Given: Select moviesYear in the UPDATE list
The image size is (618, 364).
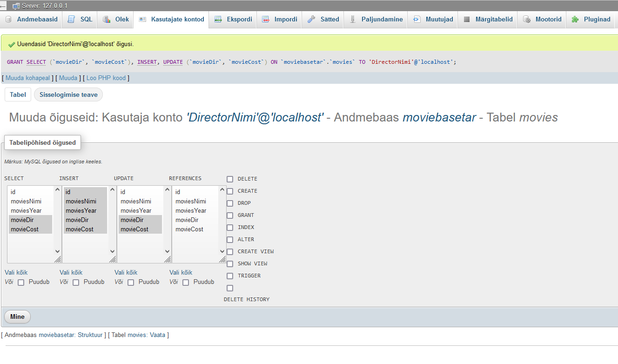Looking at the screenshot, I should point(135,211).
